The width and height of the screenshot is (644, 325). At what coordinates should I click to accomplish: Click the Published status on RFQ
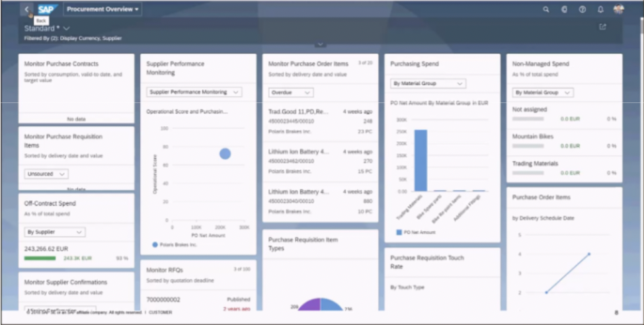(x=238, y=299)
